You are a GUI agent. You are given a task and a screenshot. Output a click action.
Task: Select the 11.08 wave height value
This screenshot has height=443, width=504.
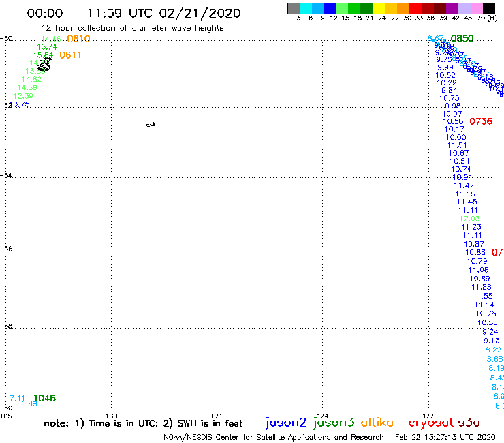tap(479, 270)
